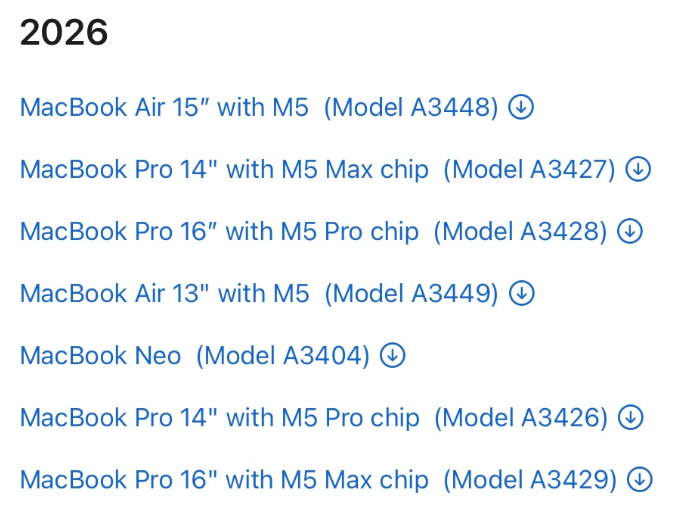This screenshot has height=510, width=682.
Task: Click download icon for MacBook Air 15″ M5
Action: [x=521, y=107]
